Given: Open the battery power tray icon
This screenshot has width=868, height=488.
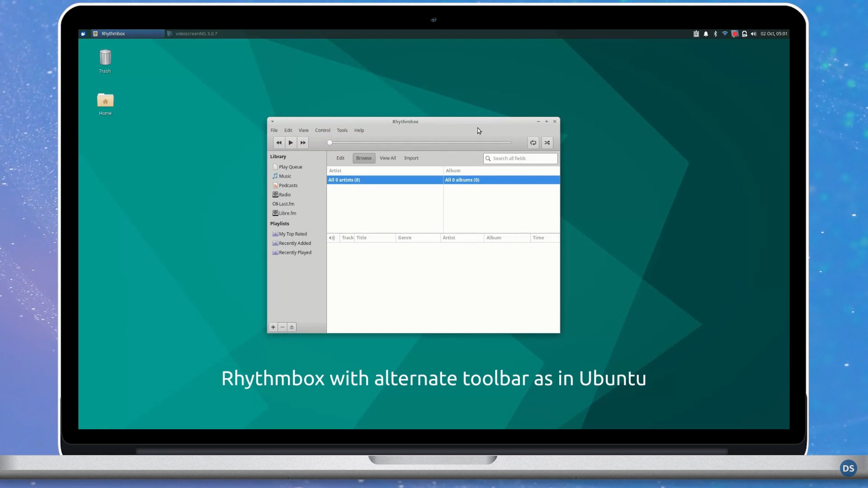Looking at the screenshot, I should pos(744,33).
